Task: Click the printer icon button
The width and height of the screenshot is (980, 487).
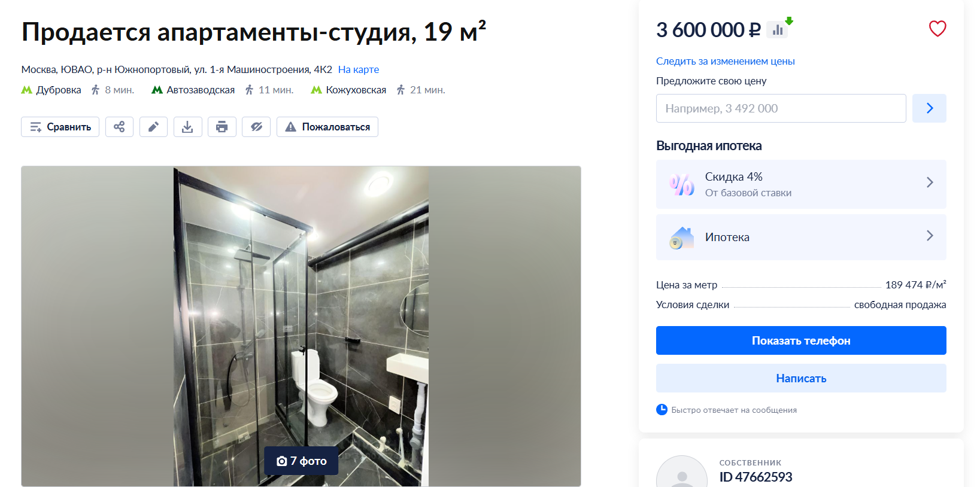Action: click(222, 127)
